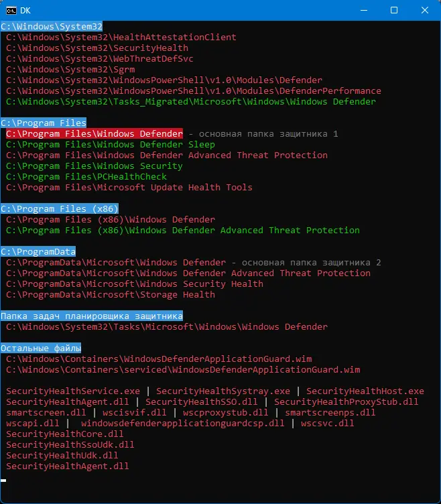This screenshot has height=504, width=441.
Task: Click windowsdefenderapplicationguardcsp.dll file name
Action: coord(183,424)
